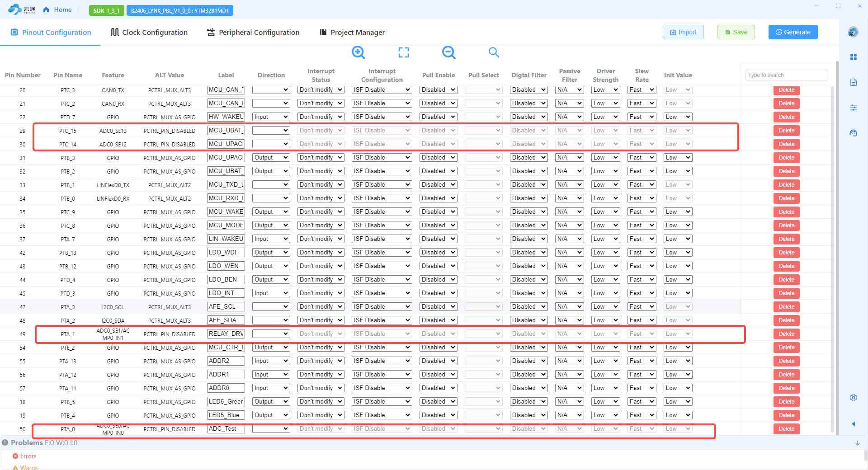Viewport: 868px width, 470px height.
Task: Click the Errors red icon entry
Action: 24,456
